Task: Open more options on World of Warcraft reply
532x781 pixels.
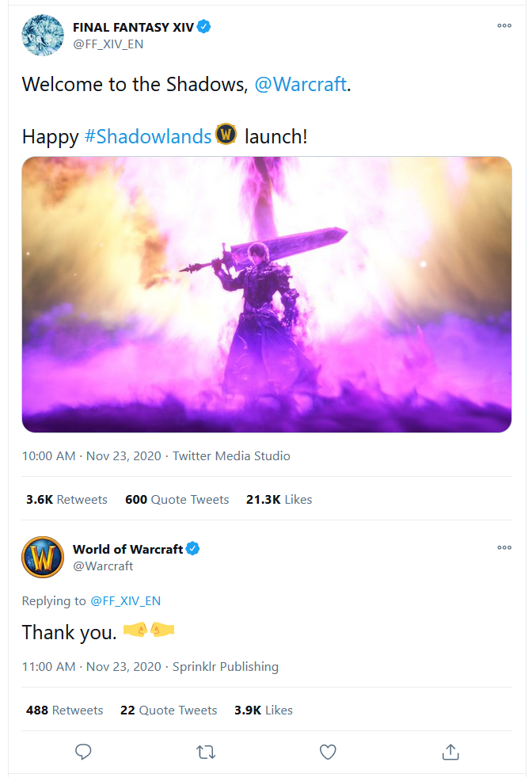Action: (x=503, y=548)
